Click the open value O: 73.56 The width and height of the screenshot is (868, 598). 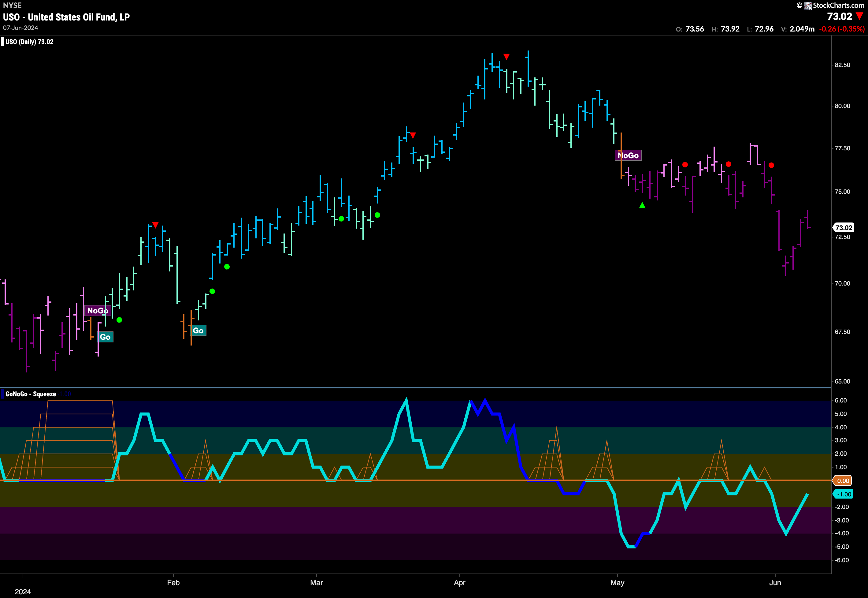pyautogui.click(x=690, y=29)
